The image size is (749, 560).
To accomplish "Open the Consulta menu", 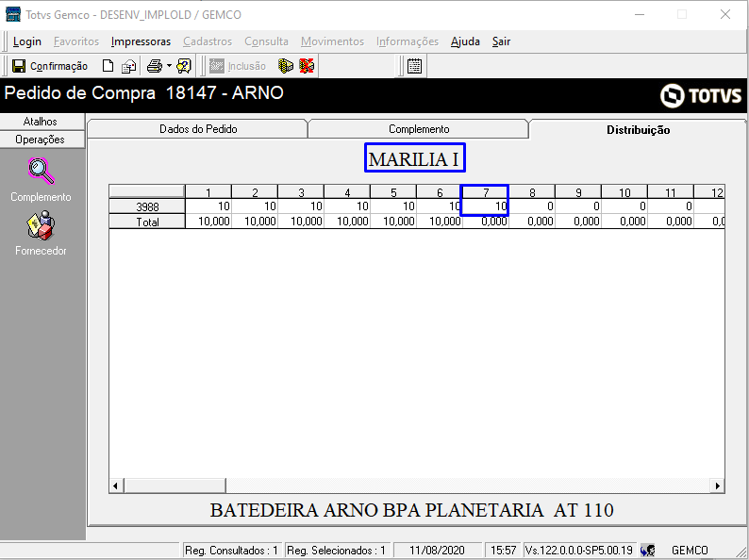I will 267,41.
